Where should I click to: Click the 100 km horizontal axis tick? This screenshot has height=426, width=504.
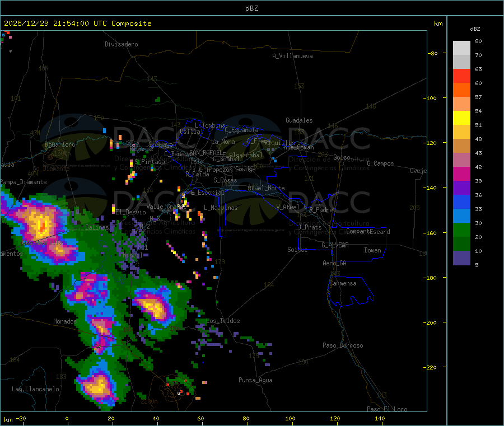[x=291, y=418]
